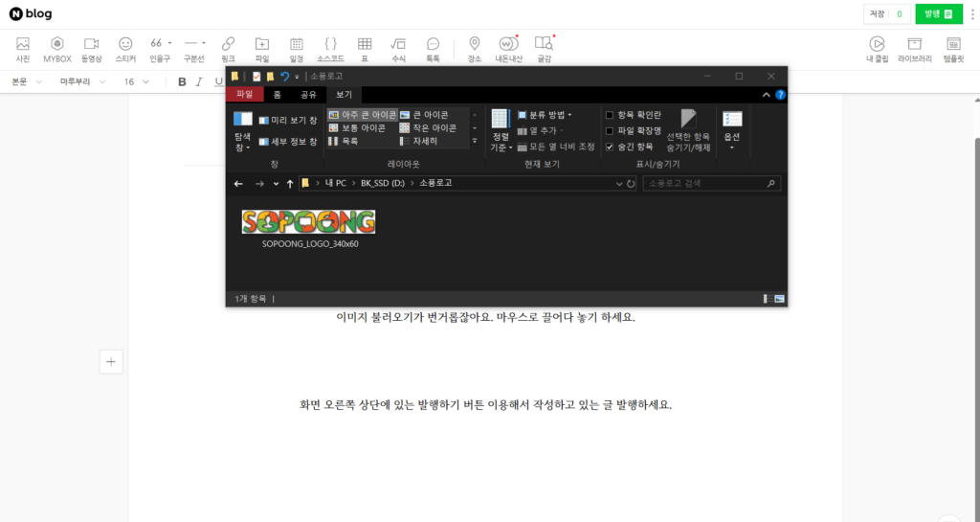Add a block with the plus button

[x=111, y=361]
